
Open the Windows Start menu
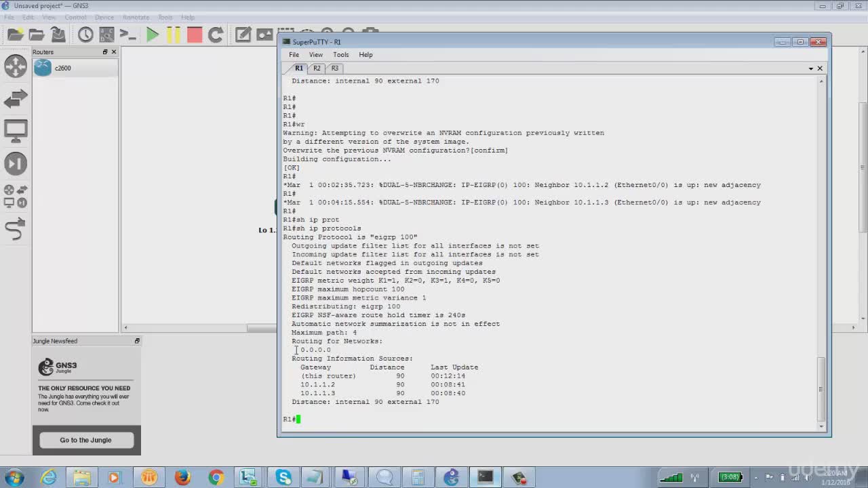(15, 477)
